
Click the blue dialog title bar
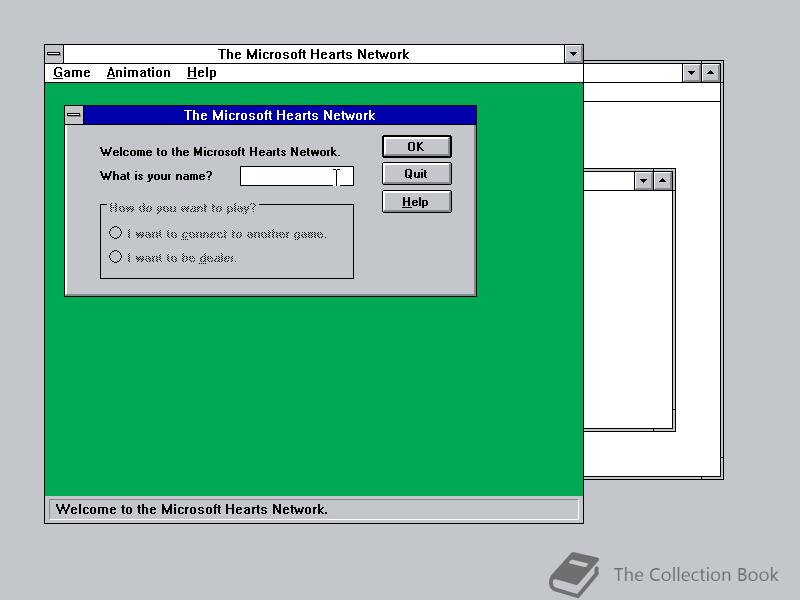pos(280,115)
